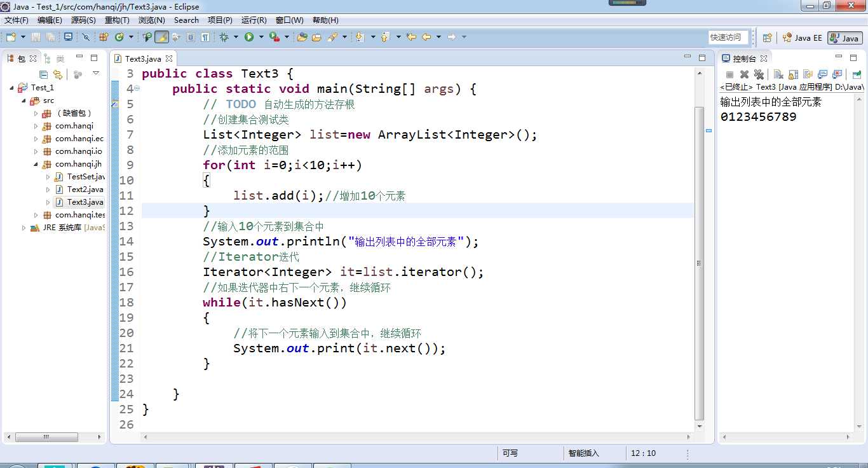The image size is (868, 468).
Task: Click Collapse All in Package Explorer
Action: [43, 74]
